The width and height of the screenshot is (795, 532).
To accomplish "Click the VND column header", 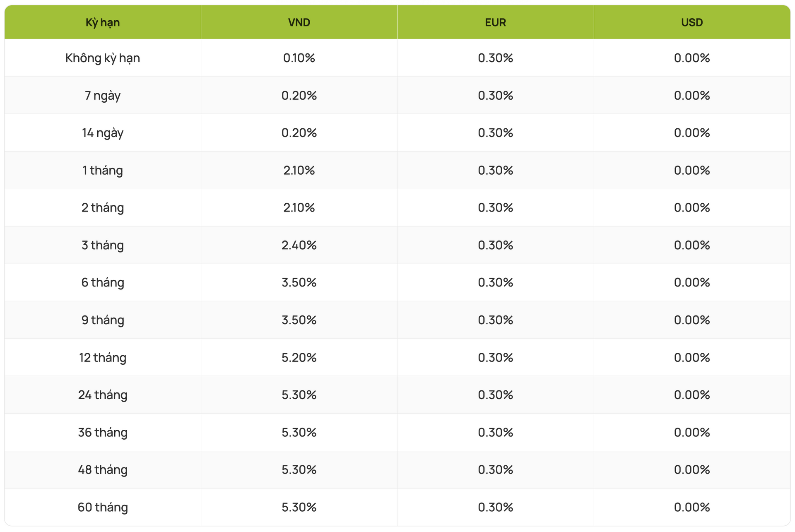I will tap(299, 22).
